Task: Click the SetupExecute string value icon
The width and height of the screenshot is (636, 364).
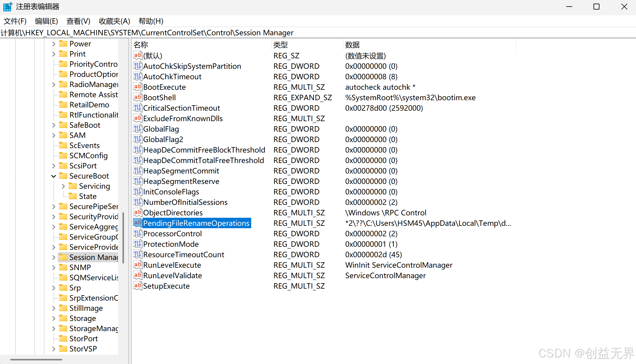Action: pyautogui.click(x=137, y=286)
